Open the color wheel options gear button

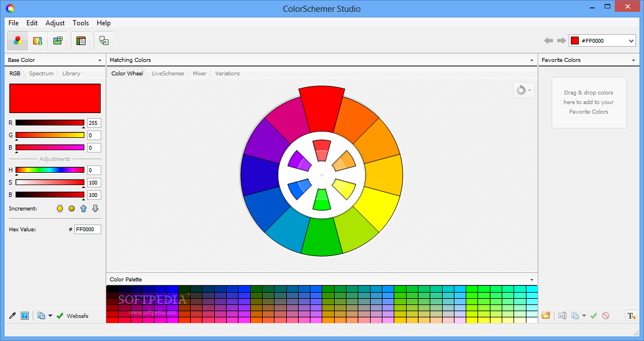point(523,91)
